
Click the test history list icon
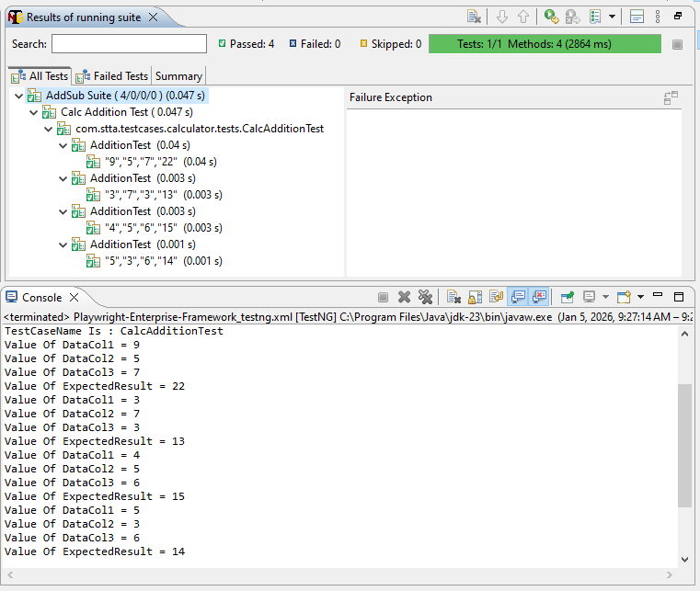tap(595, 17)
